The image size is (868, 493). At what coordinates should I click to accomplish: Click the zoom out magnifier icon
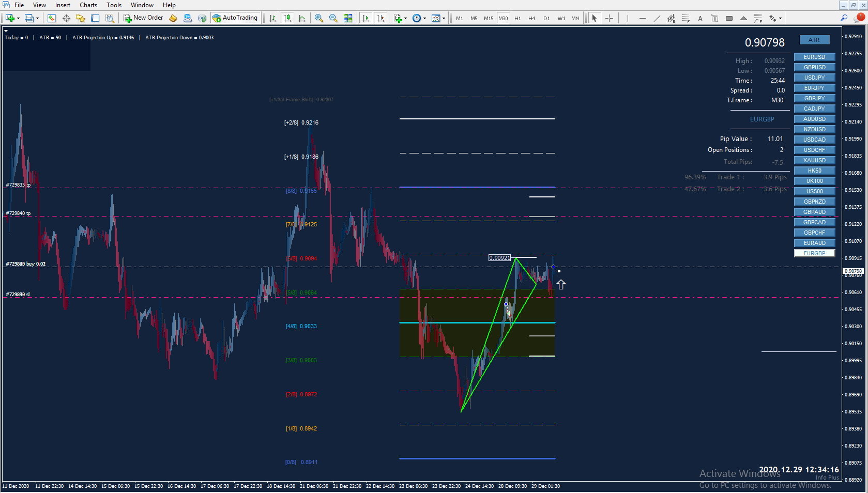click(333, 18)
